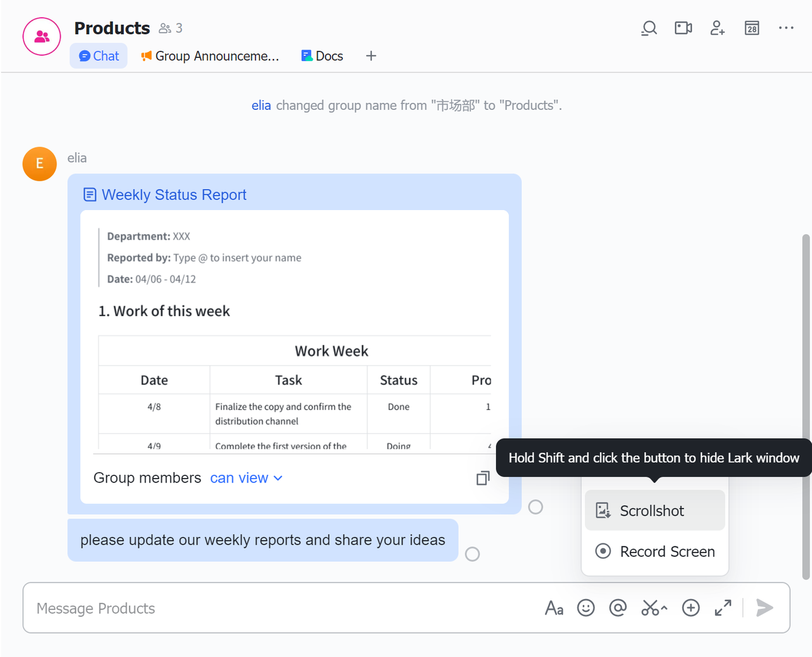The height and width of the screenshot is (657, 812).
Task: Select the circle beside the Weekly Status Report card
Action: click(535, 507)
